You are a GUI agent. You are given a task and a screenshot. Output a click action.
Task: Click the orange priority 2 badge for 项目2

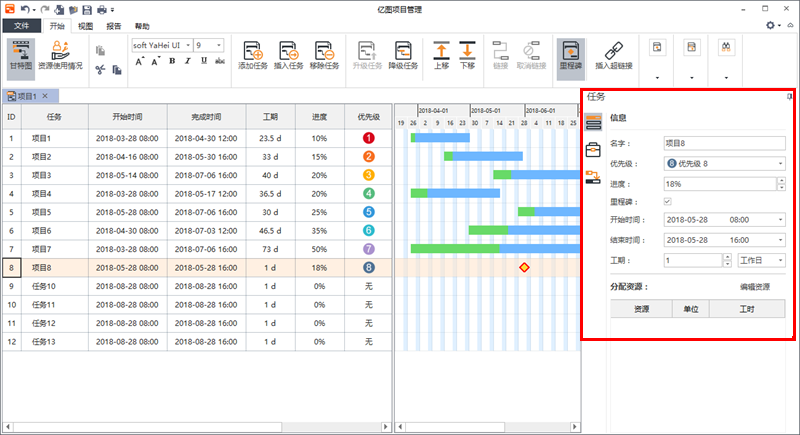[x=368, y=157]
